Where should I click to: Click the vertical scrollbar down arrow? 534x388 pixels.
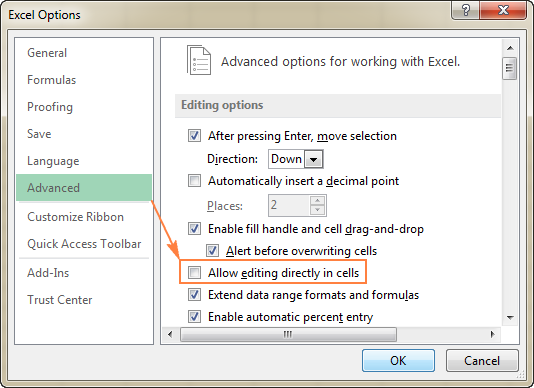(510, 317)
